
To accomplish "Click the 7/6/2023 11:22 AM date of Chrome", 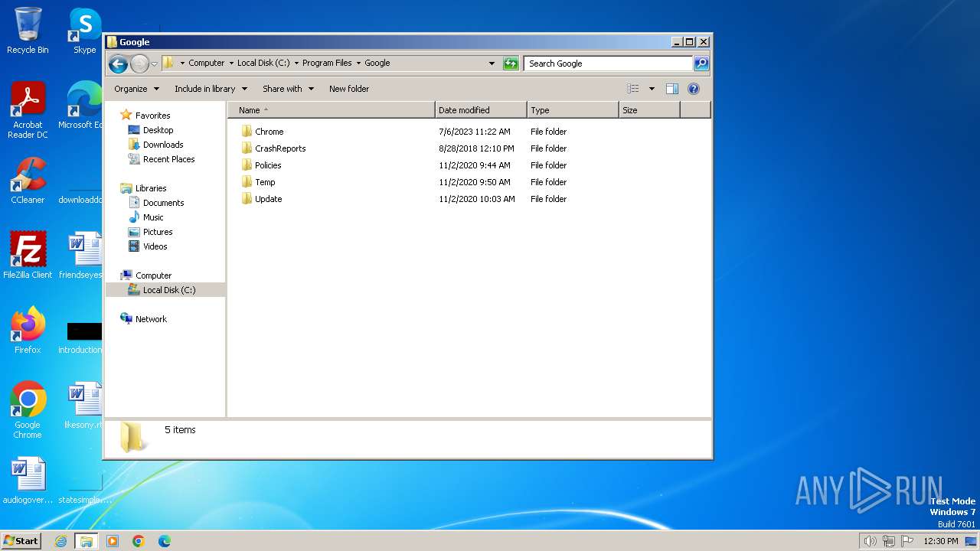I will coord(475,132).
